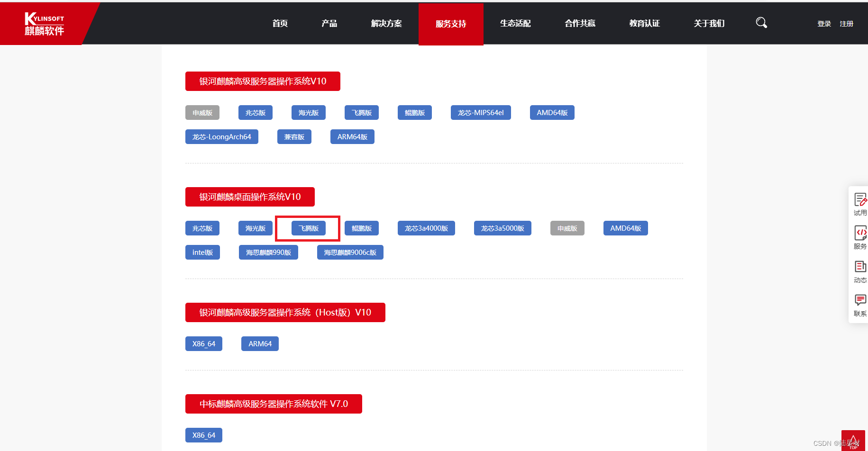This screenshot has width=868, height=451.
Task: Choose the 龙芯-MIPS64el button
Action: 481,113
